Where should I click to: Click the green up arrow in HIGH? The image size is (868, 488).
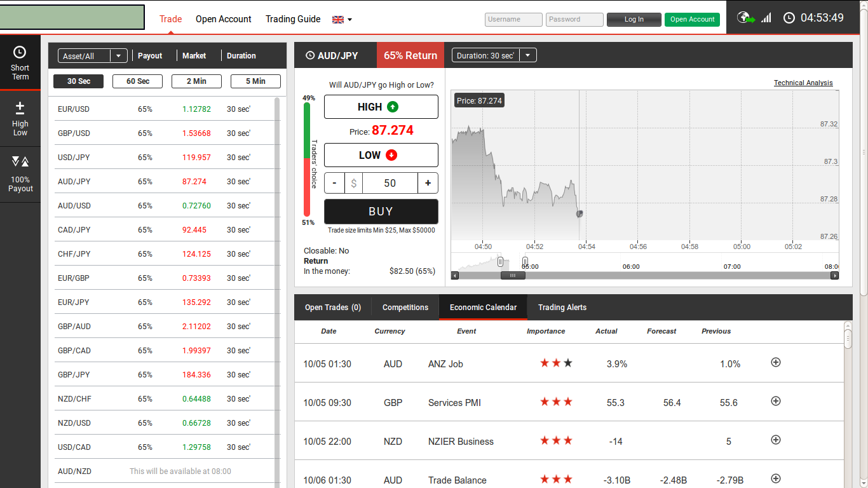click(392, 107)
